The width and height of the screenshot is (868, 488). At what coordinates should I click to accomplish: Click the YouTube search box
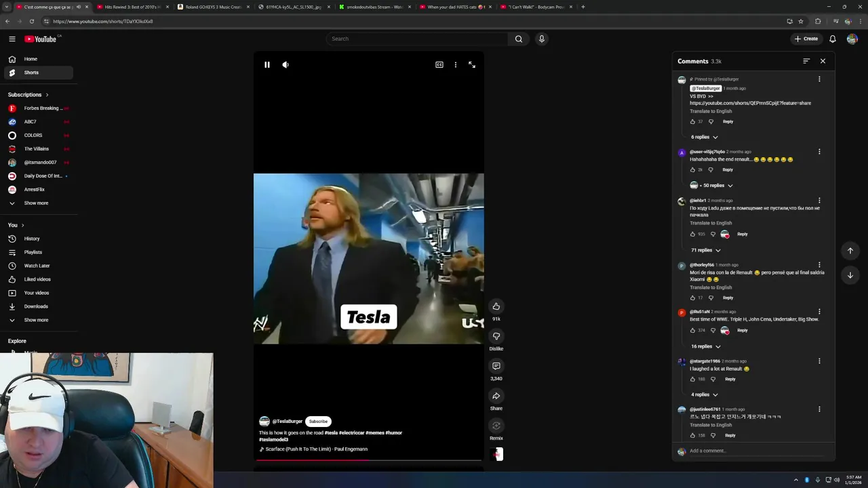click(417, 39)
